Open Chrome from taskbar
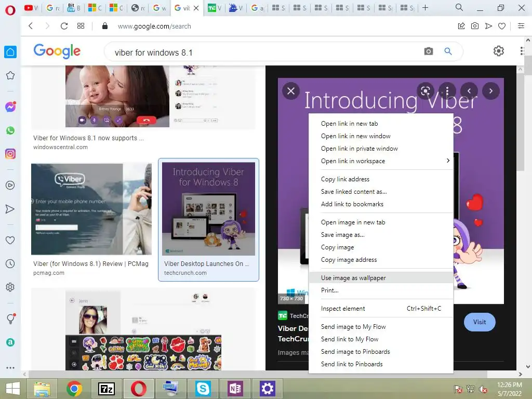The height and width of the screenshot is (399, 532). pyautogui.click(x=74, y=389)
